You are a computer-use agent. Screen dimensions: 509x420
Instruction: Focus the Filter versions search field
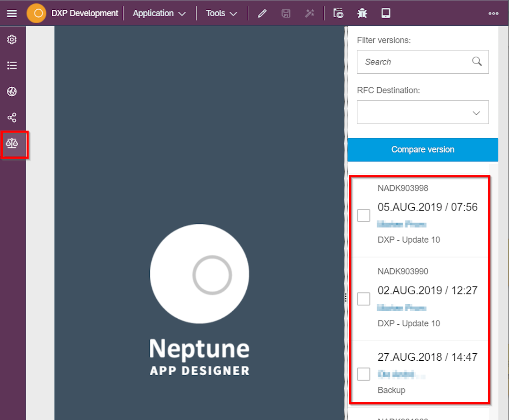pos(423,62)
